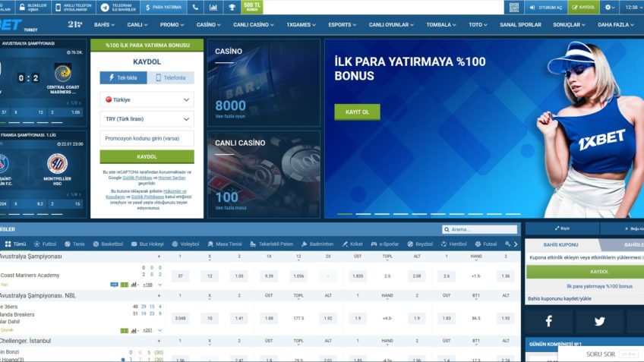The height and width of the screenshot is (362, 644).
Task: Switch registration to Telefonla
Action: coord(170,77)
